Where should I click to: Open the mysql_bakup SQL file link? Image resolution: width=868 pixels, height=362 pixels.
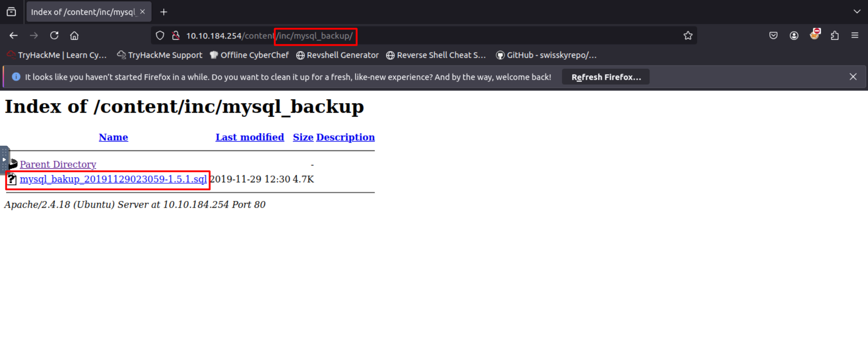click(113, 179)
